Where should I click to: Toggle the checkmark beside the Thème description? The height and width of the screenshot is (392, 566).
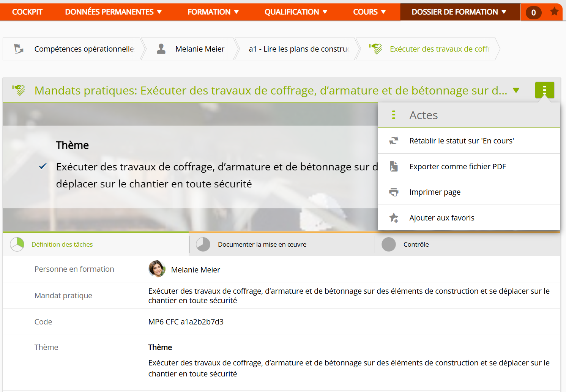(43, 166)
